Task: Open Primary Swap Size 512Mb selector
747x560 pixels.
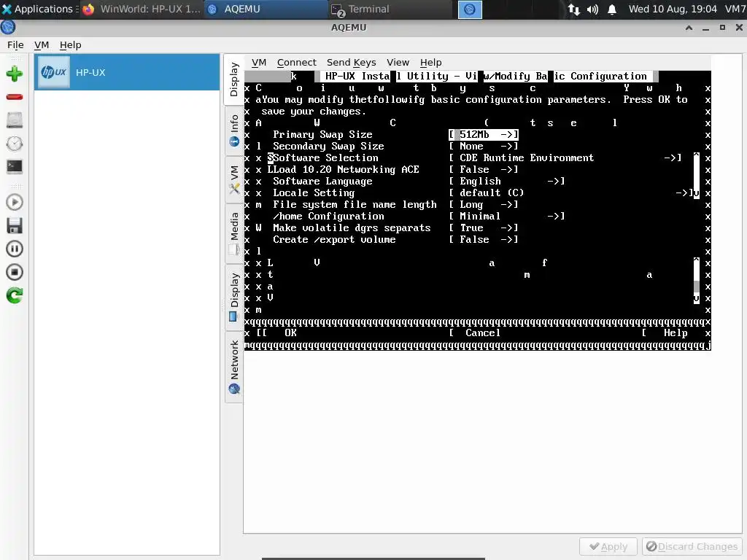Action: 484,135
